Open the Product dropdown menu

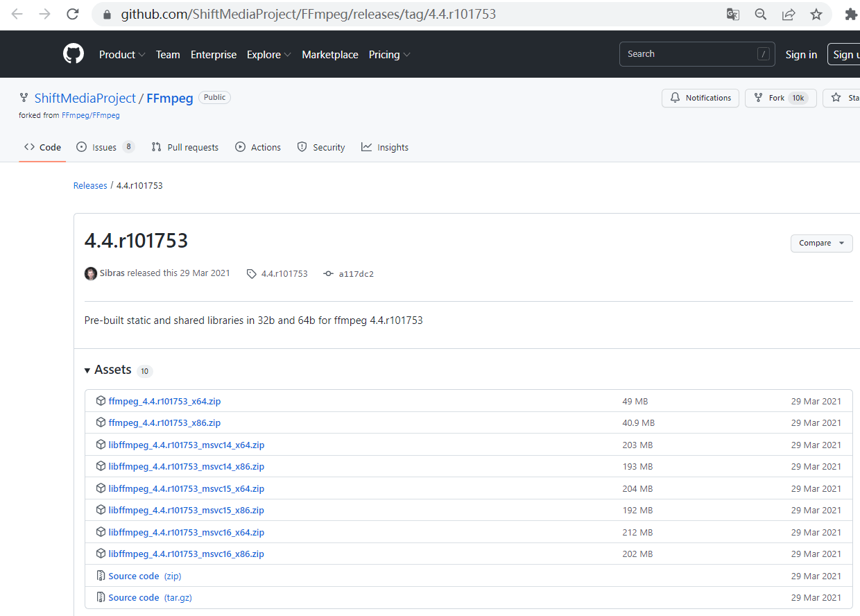click(122, 55)
